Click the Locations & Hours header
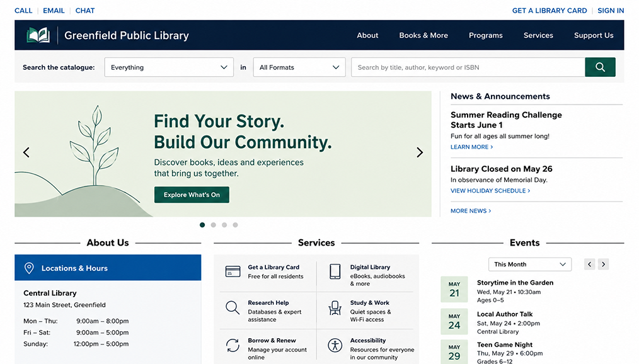The height and width of the screenshot is (364, 639). pos(108,268)
